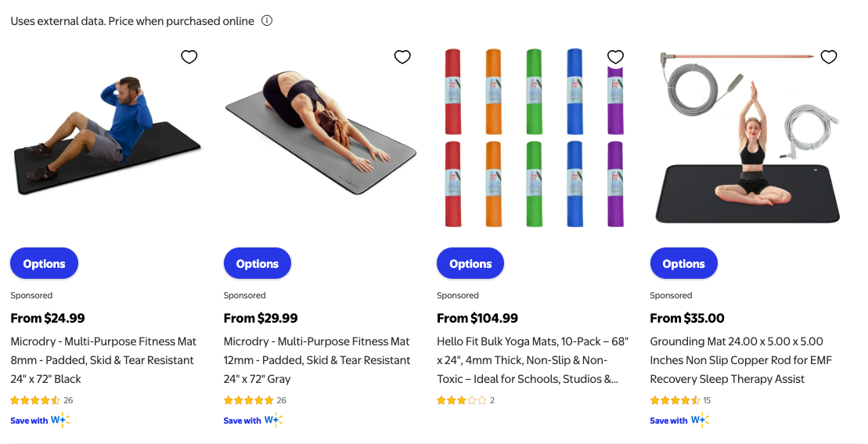
Task: View Grounding Mat image with copper rod
Action: click(x=747, y=139)
